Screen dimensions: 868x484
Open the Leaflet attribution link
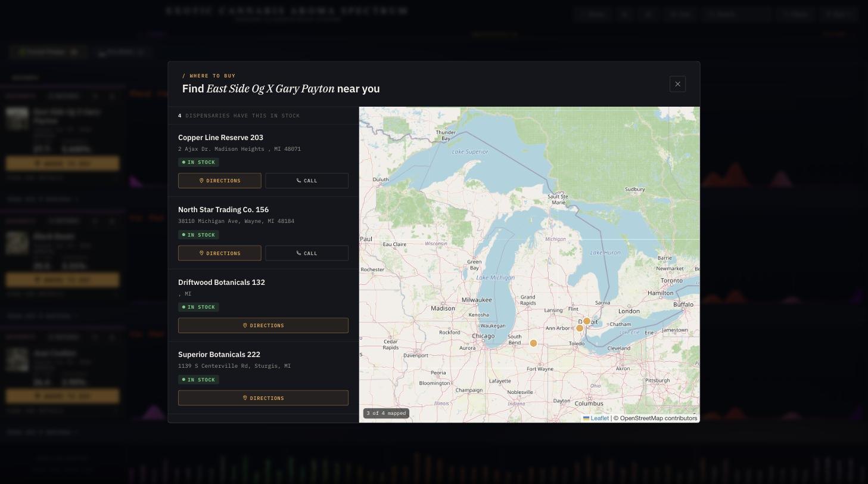[596, 418]
